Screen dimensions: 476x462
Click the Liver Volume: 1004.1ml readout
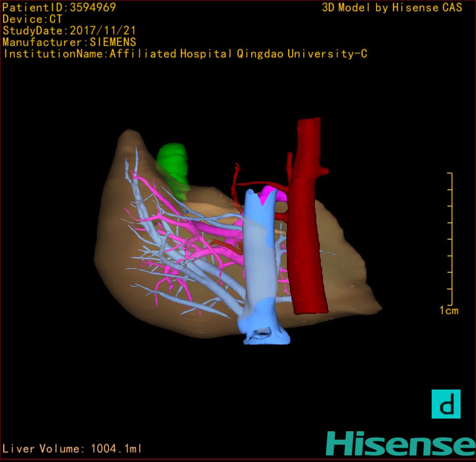click(x=72, y=448)
